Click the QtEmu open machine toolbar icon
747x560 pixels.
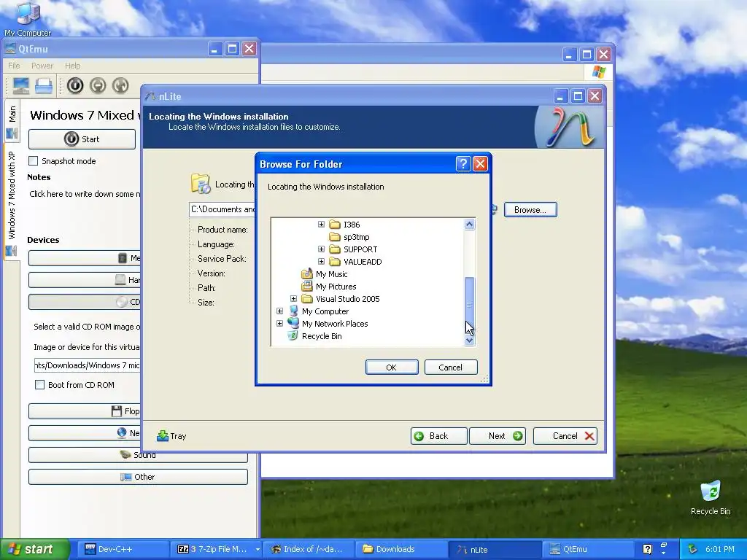point(44,86)
